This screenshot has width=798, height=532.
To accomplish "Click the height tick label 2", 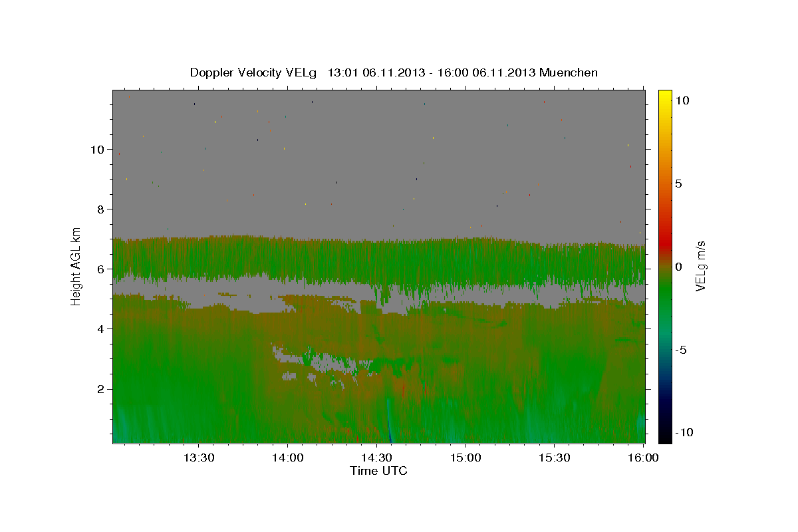I will (x=101, y=388).
